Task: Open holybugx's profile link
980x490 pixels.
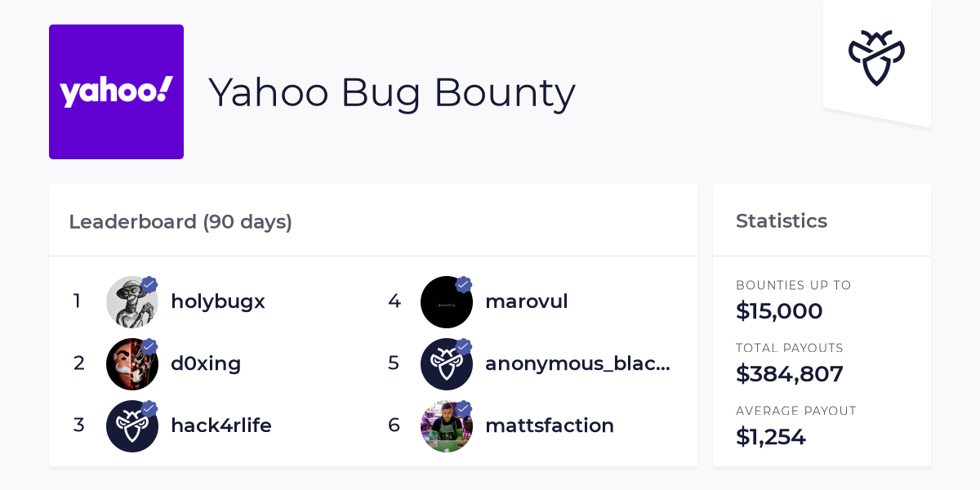Action: [218, 301]
